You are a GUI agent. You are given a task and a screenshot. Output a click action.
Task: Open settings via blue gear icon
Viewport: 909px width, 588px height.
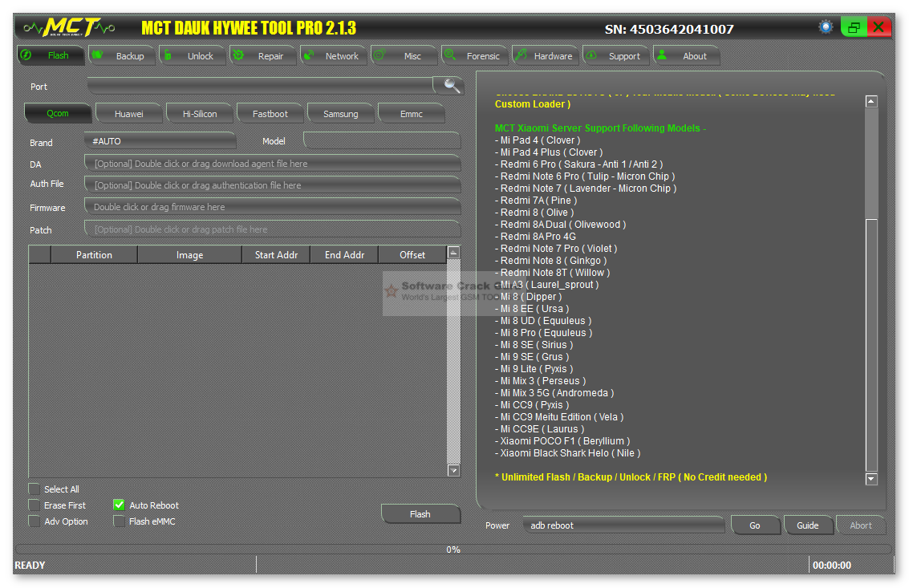tap(826, 26)
